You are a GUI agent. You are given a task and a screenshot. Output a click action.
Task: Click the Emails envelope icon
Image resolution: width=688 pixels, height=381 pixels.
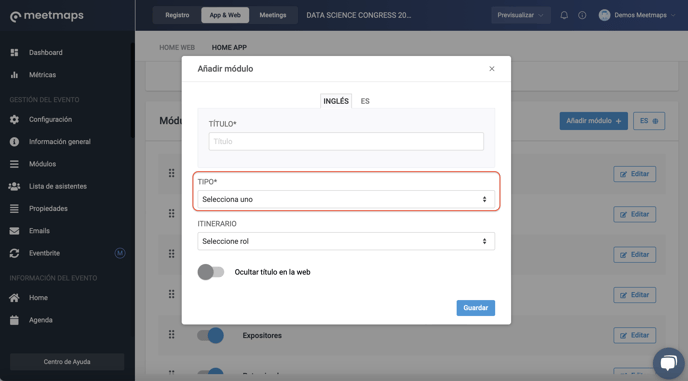pyautogui.click(x=14, y=231)
